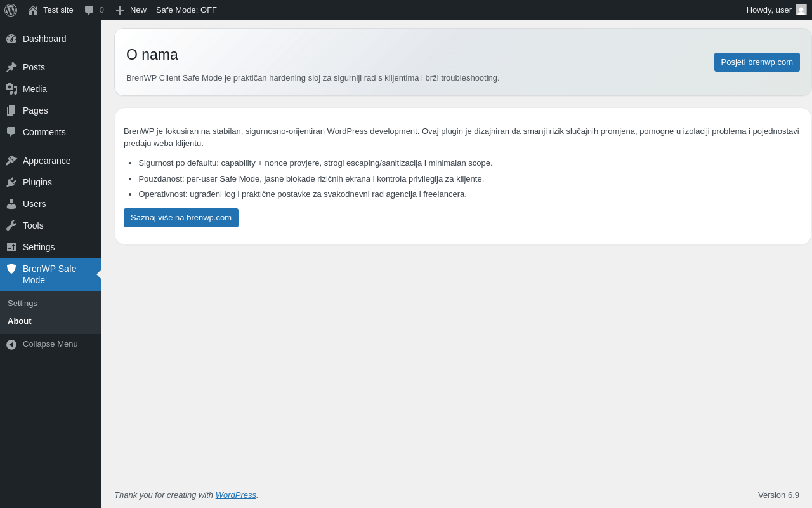
Task: Open the comments bubble icon in admin bar
Action: point(89,10)
